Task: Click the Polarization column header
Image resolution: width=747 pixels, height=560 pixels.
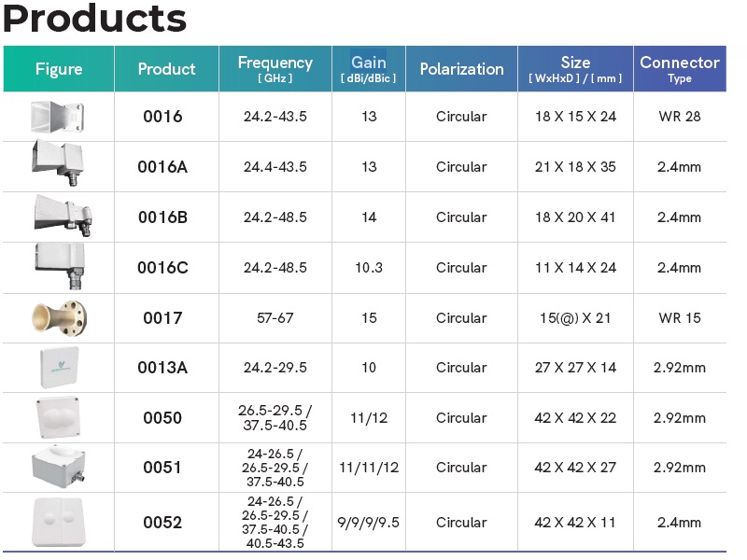Action: click(x=461, y=69)
